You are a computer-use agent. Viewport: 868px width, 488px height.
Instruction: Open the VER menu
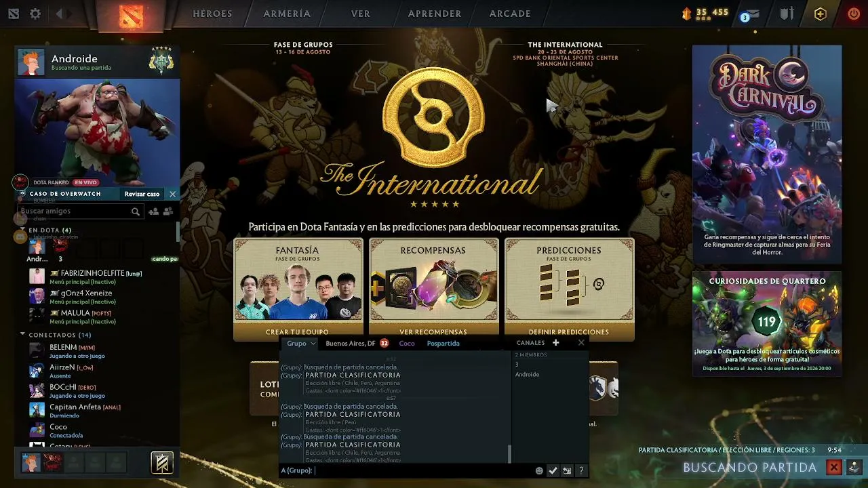(361, 14)
